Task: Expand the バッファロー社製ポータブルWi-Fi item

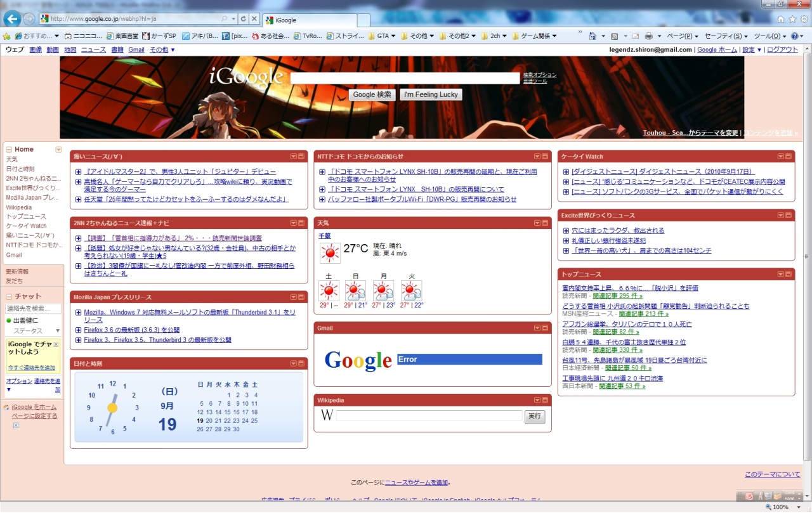Action: coord(322,199)
